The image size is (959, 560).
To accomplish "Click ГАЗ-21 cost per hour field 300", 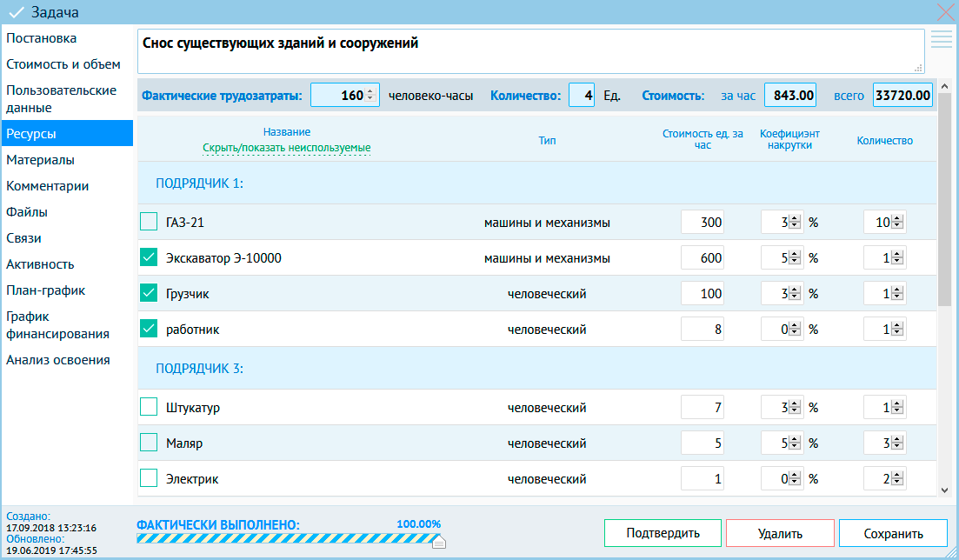I will coord(703,222).
